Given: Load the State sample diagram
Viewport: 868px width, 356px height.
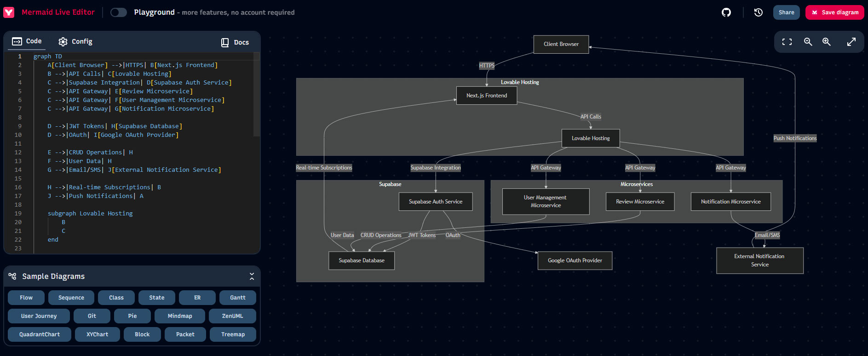Looking at the screenshot, I should point(157,298).
